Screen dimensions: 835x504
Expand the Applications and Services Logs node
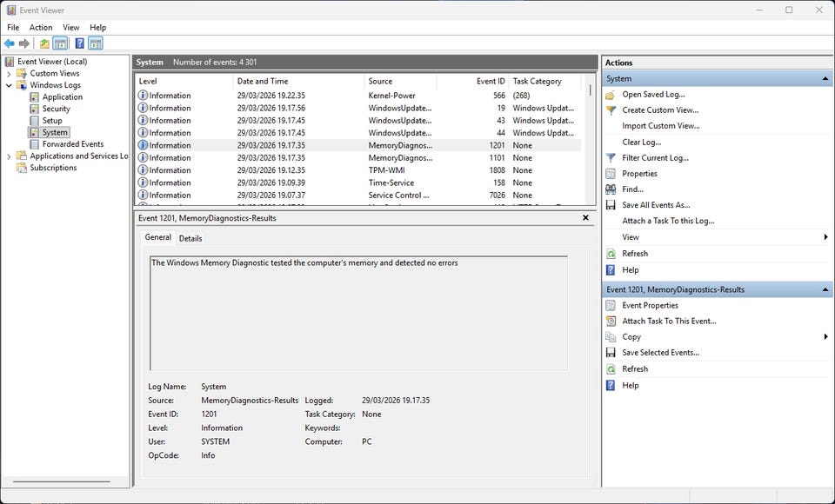click(10, 156)
